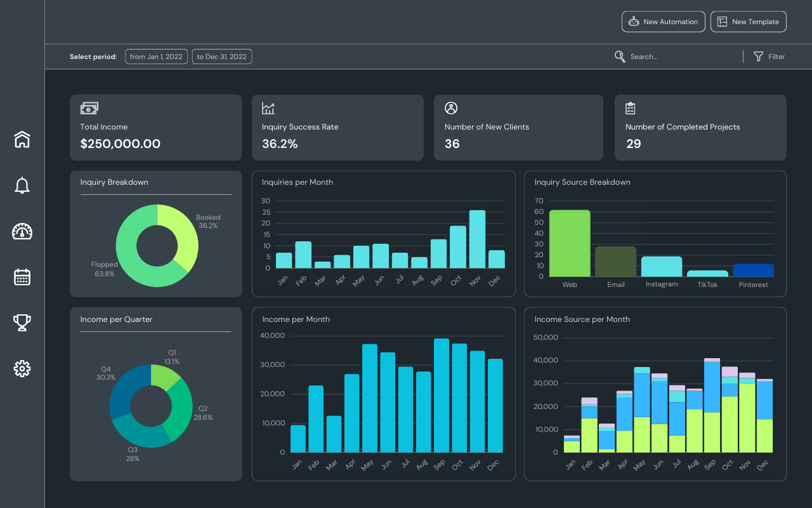Click the Mar stacked bar in Income Source per Month
This screenshot has width=812, height=508.
[x=606, y=438]
